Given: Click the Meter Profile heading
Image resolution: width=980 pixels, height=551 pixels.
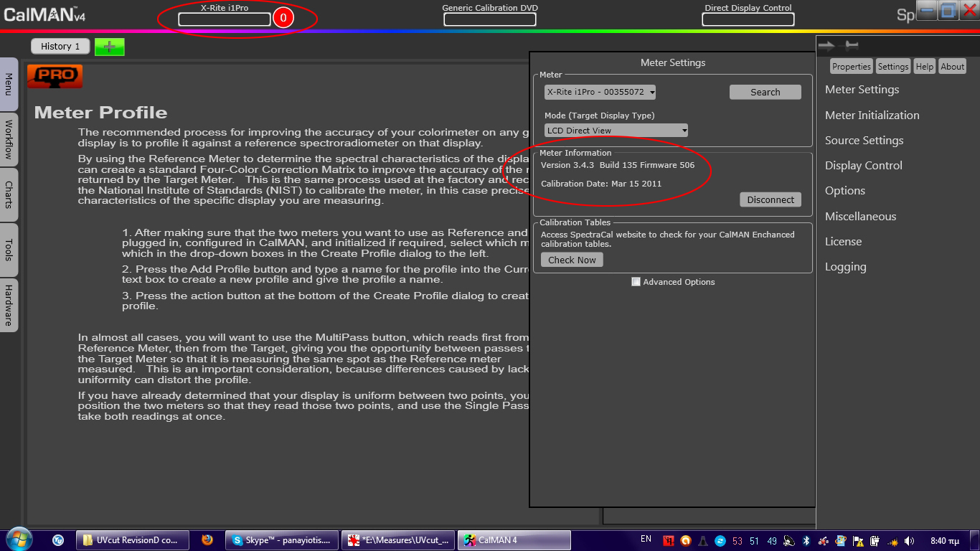Looking at the screenshot, I should [100, 112].
